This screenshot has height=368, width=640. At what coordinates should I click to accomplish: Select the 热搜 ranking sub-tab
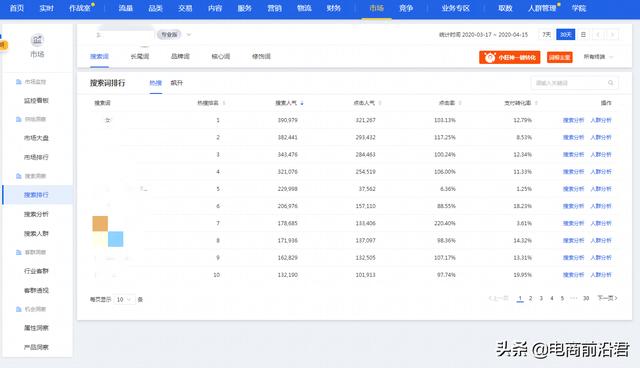[156, 83]
